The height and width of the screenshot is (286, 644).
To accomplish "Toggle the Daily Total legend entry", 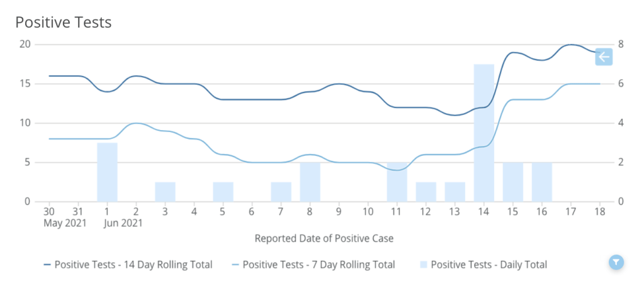I will click(x=489, y=265).
